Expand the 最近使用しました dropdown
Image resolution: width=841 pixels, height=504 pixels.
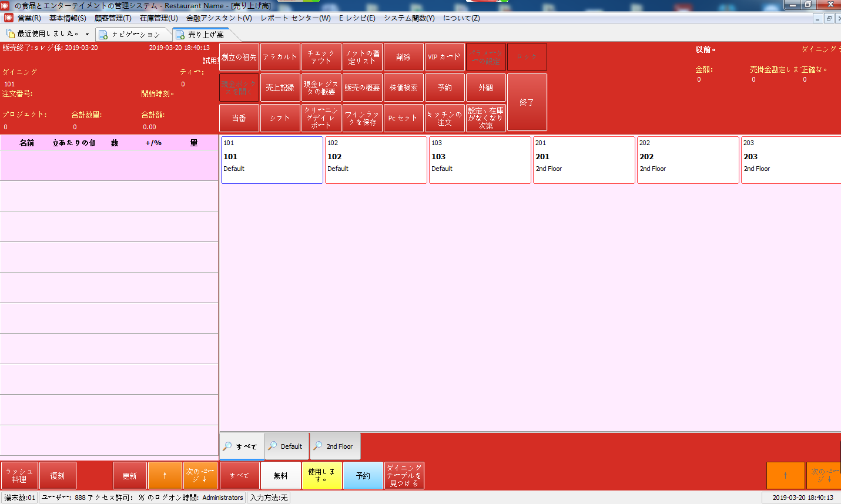point(88,34)
